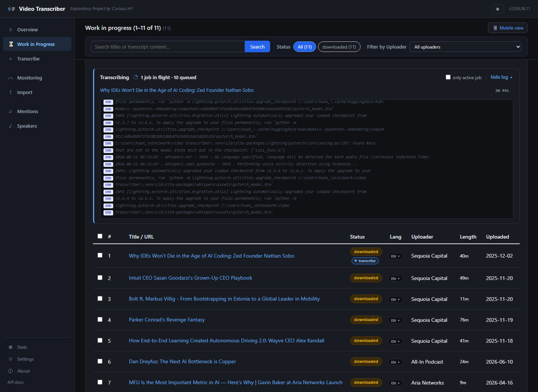
Task: Click the search titles or transcript content field
Action: [168, 47]
